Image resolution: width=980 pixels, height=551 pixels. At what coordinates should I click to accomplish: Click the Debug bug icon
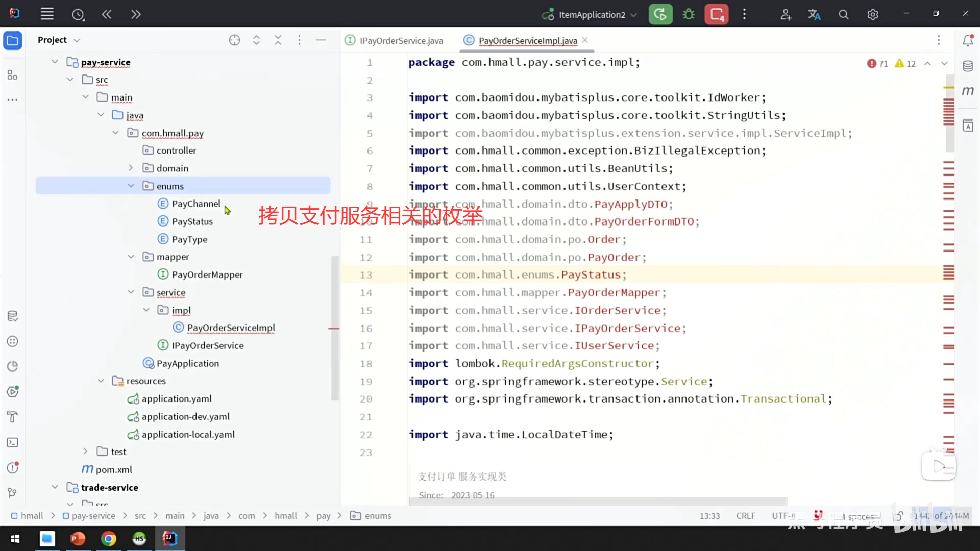click(689, 14)
